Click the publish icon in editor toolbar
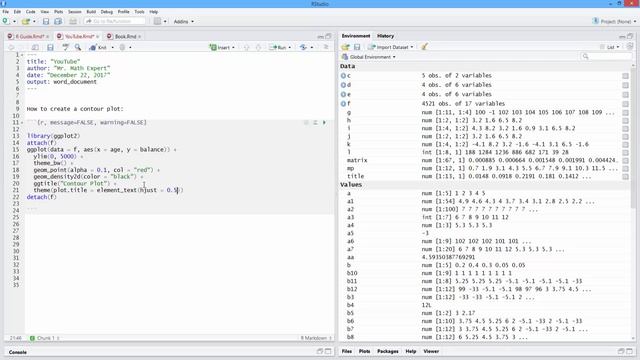The width and height of the screenshot is (640, 360). [x=303, y=47]
